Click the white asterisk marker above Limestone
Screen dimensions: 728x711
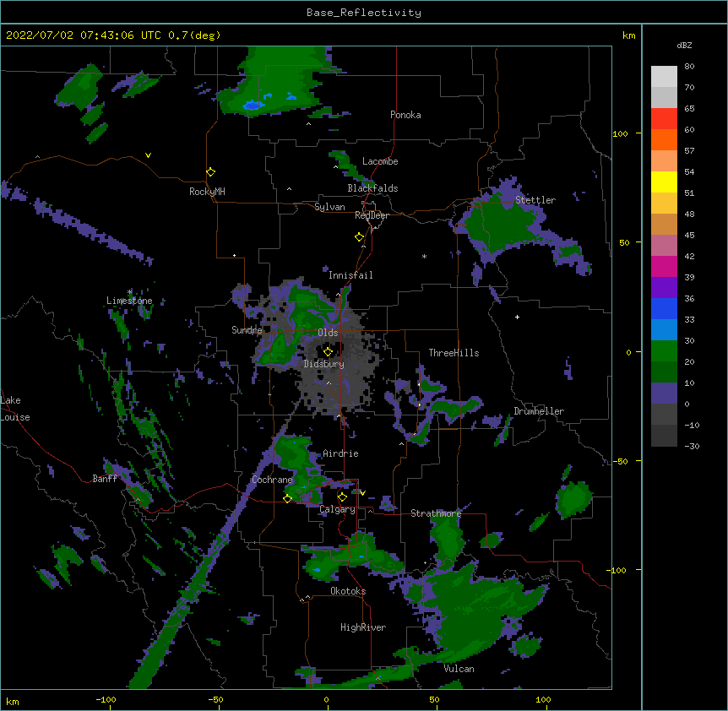click(x=130, y=292)
